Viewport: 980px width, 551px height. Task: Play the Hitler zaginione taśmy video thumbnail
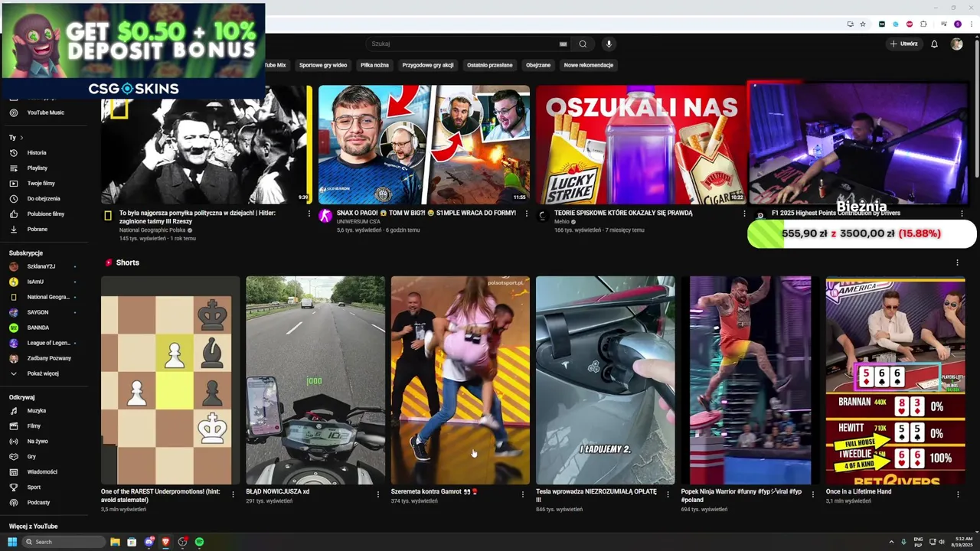coord(207,145)
